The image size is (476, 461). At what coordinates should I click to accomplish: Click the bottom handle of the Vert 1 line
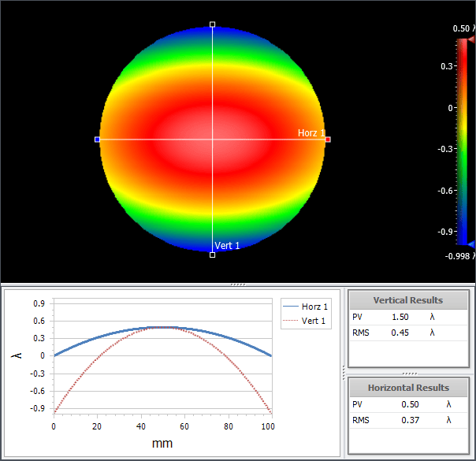pos(212,255)
